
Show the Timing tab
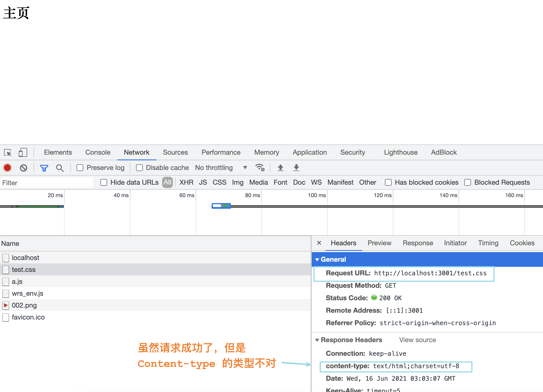pyautogui.click(x=488, y=243)
